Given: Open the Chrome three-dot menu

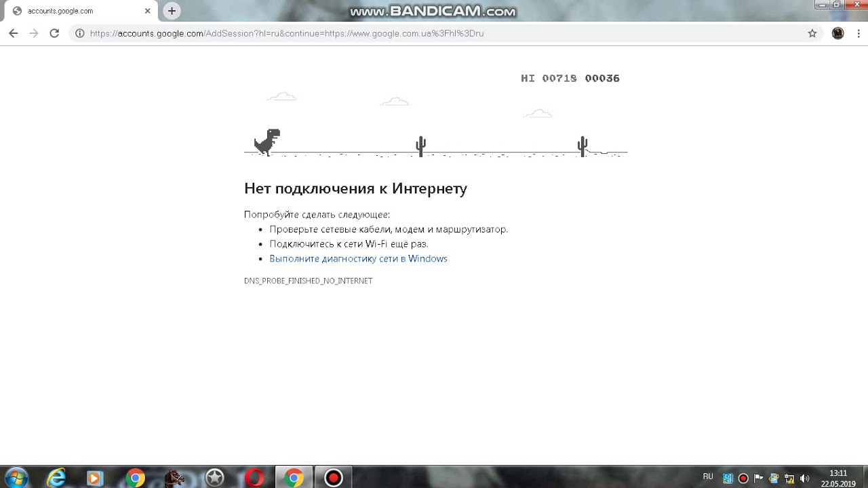Looking at the screenshot, I should pos(857,33).
